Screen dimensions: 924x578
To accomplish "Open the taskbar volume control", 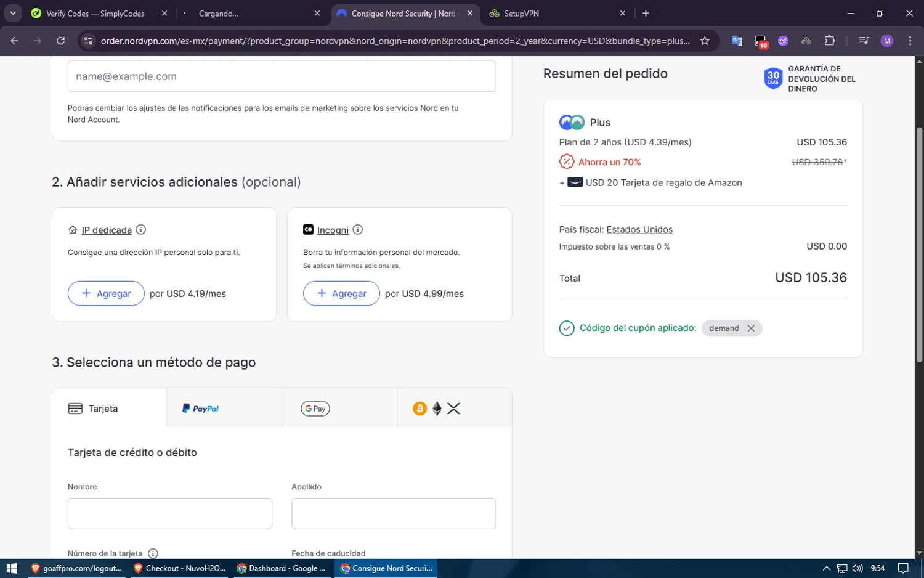I will [x=857, y=568].
